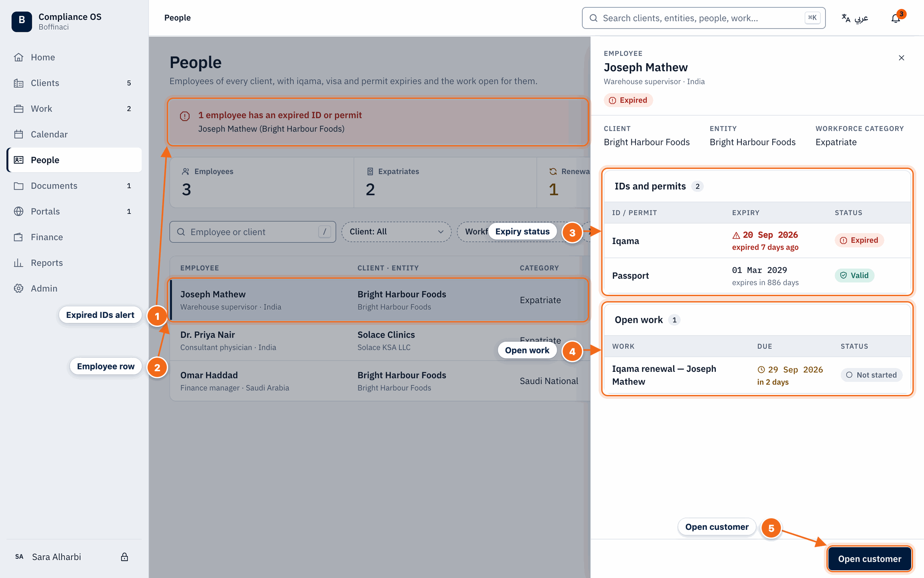Click the Documents folder icon
Image resolution: width=924 pixels, height=578 pixels.
pos(18,186)
